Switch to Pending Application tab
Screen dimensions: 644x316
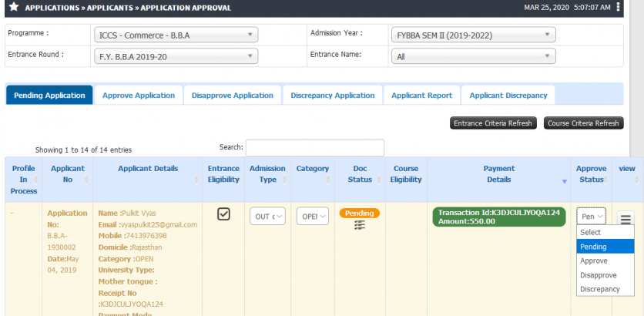pyautogui.click(x=49, y=96)
